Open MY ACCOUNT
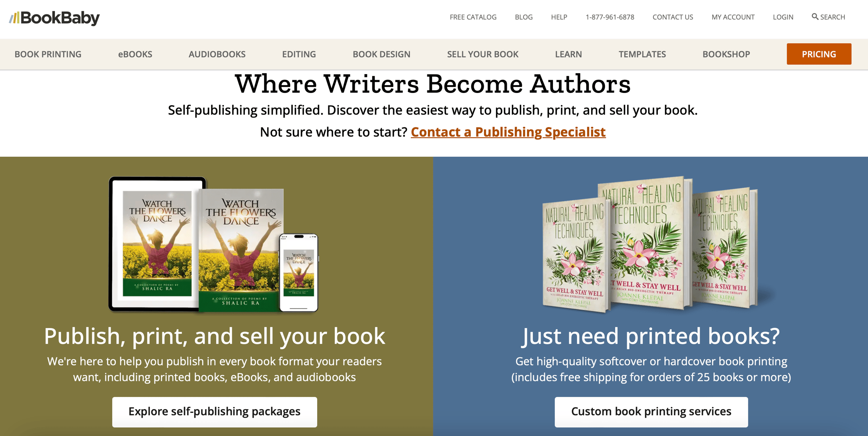Screen dimensions: 868x436 pyautogui.click(x=733, y=17)
